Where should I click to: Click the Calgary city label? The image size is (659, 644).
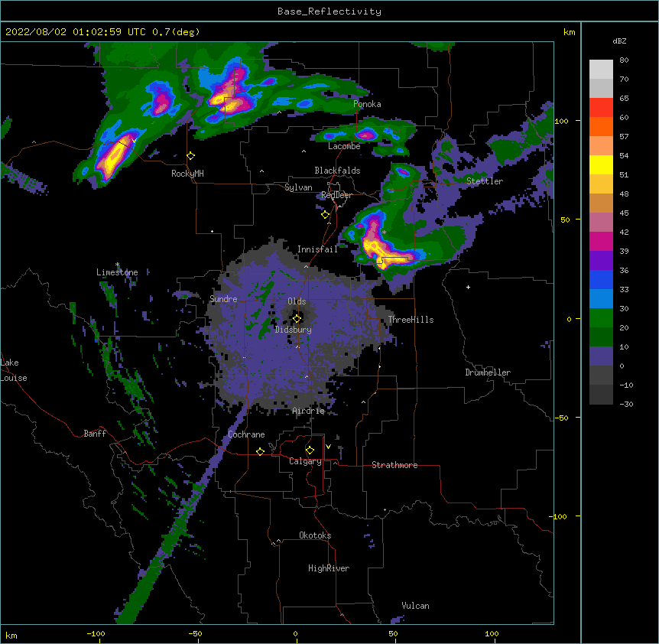[x=305, y=461]
